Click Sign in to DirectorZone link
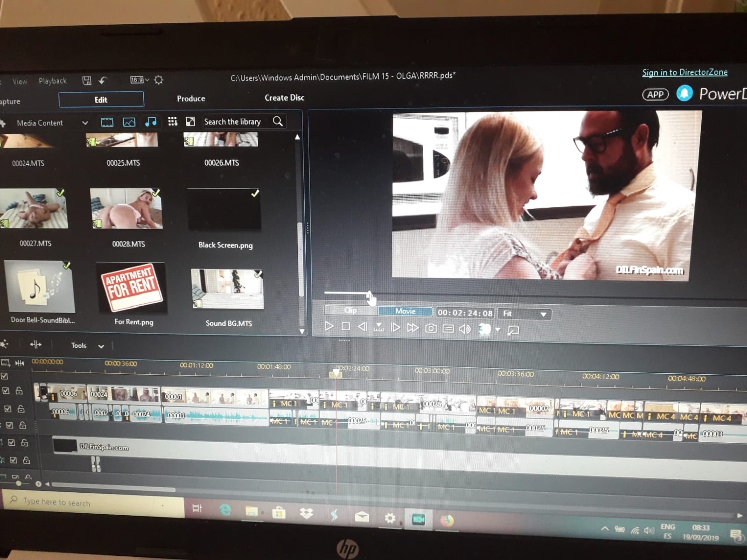Screen dimensions: 747x560 point(684,72)
